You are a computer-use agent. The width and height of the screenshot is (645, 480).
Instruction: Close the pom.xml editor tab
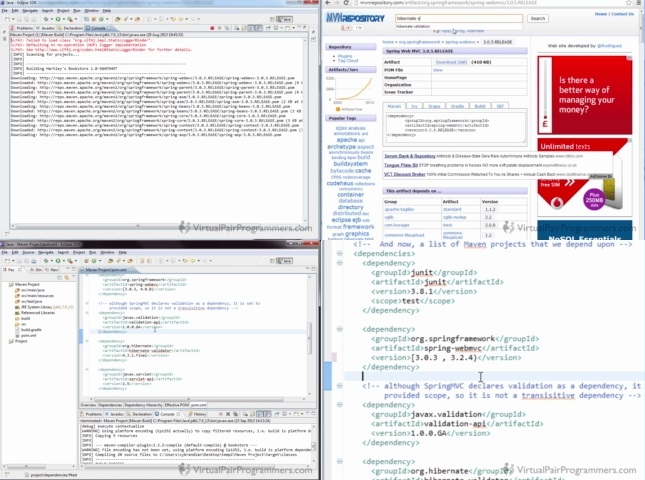[x=131, y=270]
